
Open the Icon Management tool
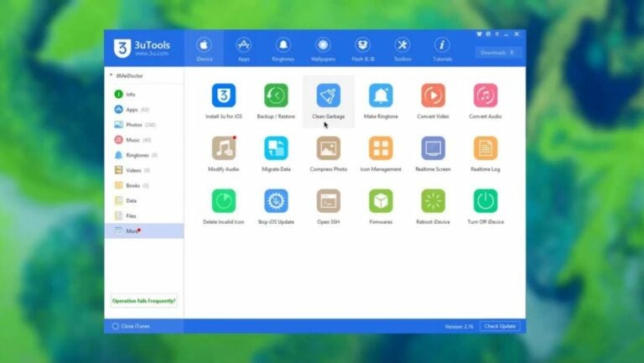click(x=381, y=153)
